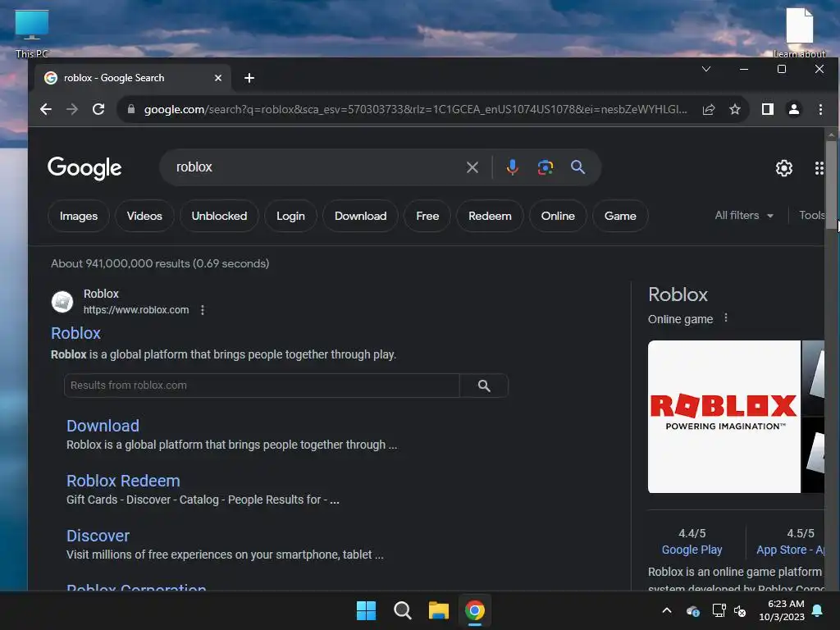Open the App Store rating link

[790, 550]
